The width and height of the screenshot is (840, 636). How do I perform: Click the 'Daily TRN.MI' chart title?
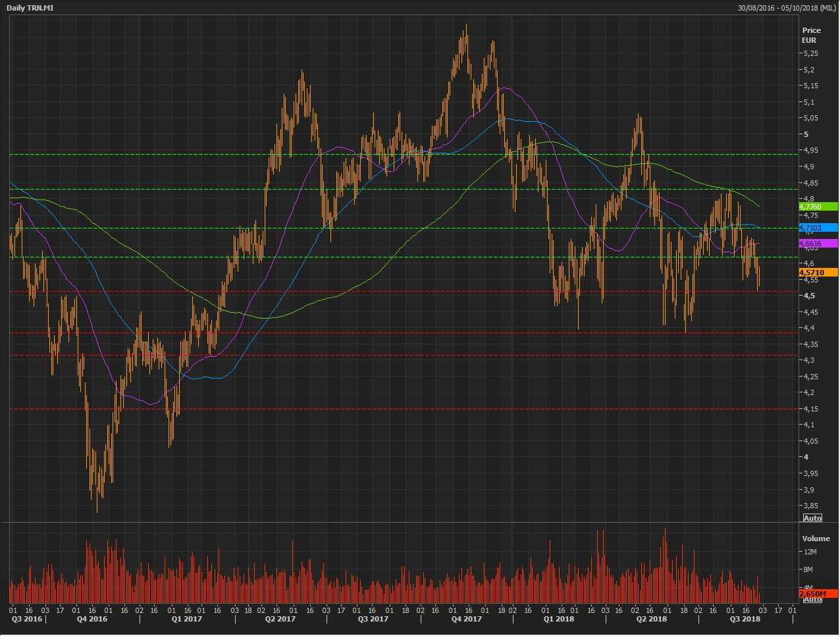click(x=30, y=8)
